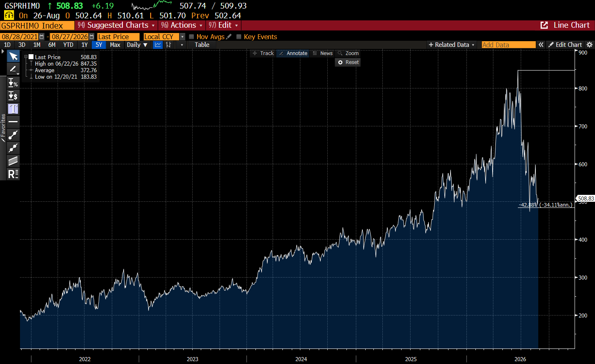Image resolution: width=595 pixels, height=364 pixels.
Task: Open chart type dropdown arrow
Action: tap(182, 45)
